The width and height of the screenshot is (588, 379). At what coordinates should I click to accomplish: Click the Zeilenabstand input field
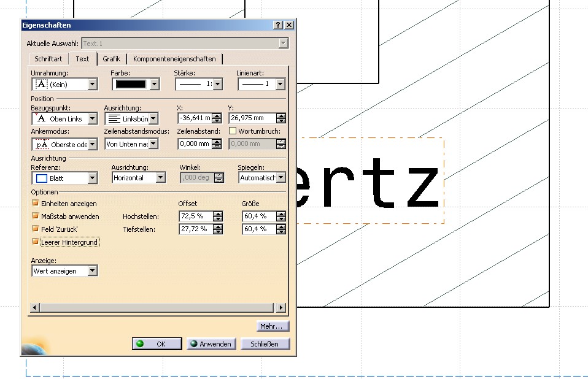(195, 144)
